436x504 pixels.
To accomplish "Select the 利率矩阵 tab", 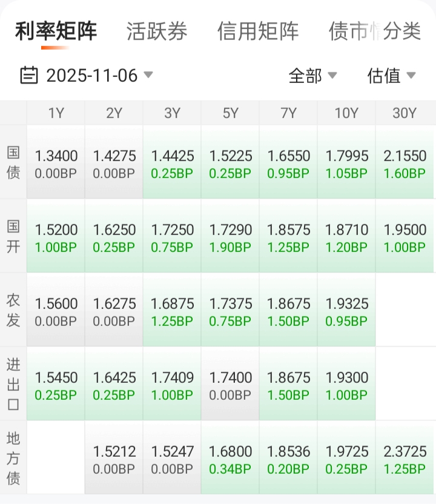I will coord(56,31).
